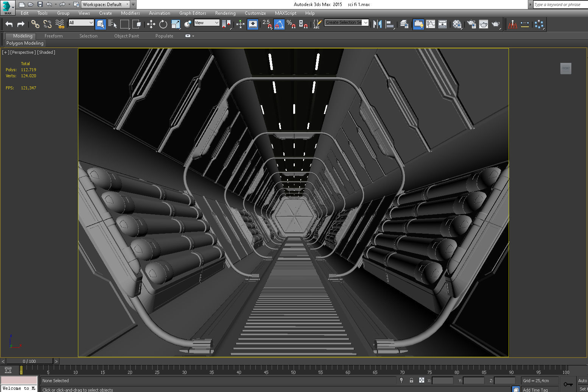Viewport: 588px width, 392px height.
Task: Click the Open File icon
Action: 31,5
